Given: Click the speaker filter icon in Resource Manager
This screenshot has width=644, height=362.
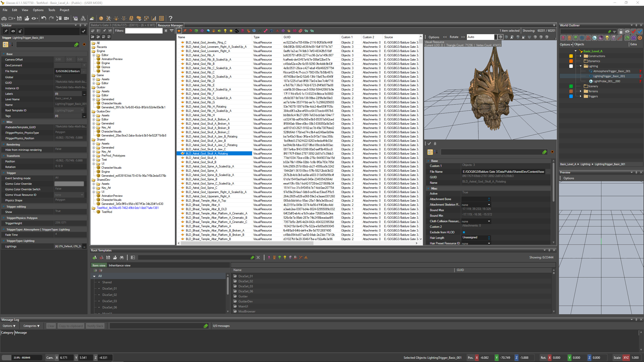Looking at the screenshot, I should pyautogui.click(x=219, y=31).
